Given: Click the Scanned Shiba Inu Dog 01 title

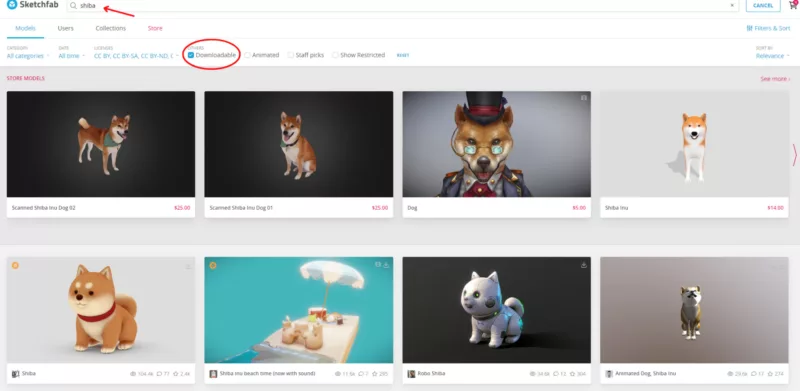Looking at the screenshot, I should 241,208.
